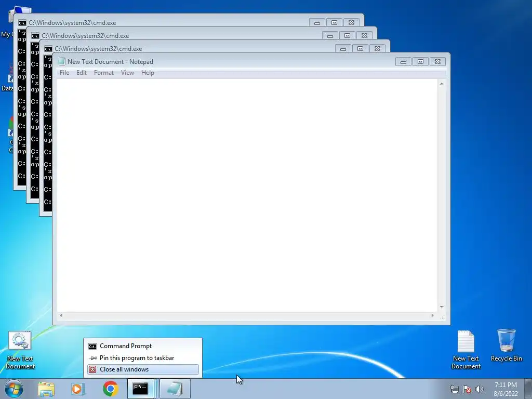Click the Show desktop button
Image resolution: width=532 pixels, height=399 pixels.
pyautogui.click(x=528, y=389)
